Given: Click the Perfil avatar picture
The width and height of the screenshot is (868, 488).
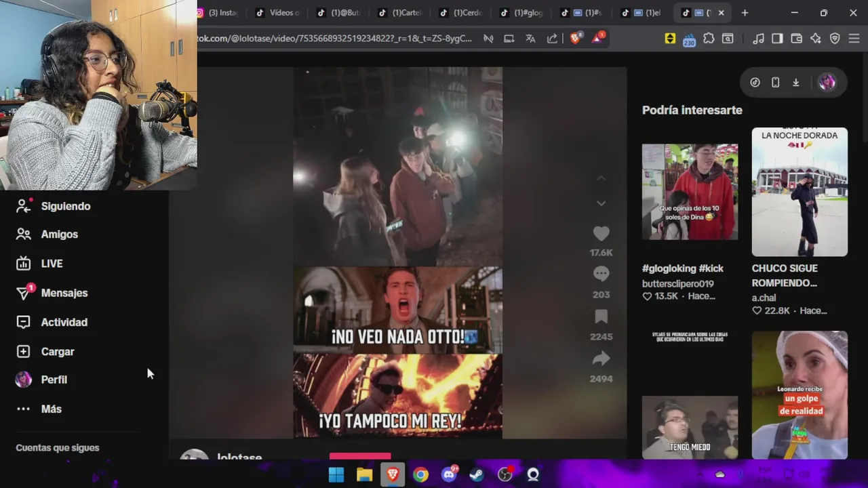Looking at the screenshot, I should coord(24,380).
